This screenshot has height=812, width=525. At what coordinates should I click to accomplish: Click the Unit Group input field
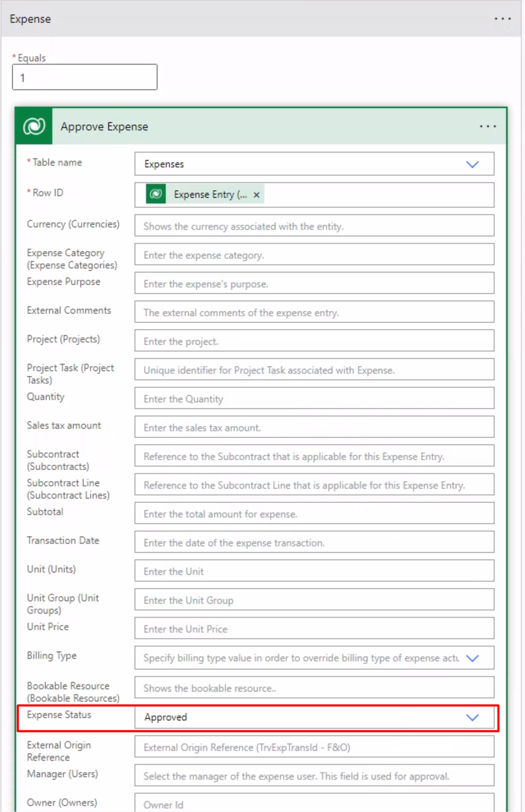click(x=315, y=600)
